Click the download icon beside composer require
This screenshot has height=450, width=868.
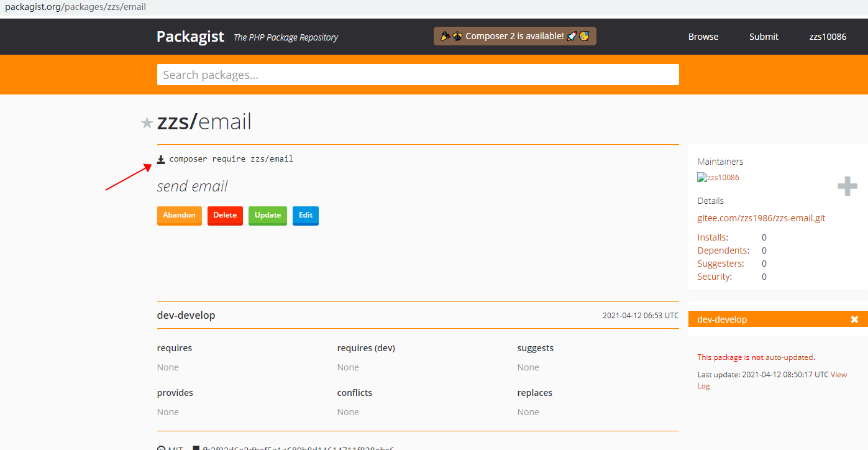point(161,160)
